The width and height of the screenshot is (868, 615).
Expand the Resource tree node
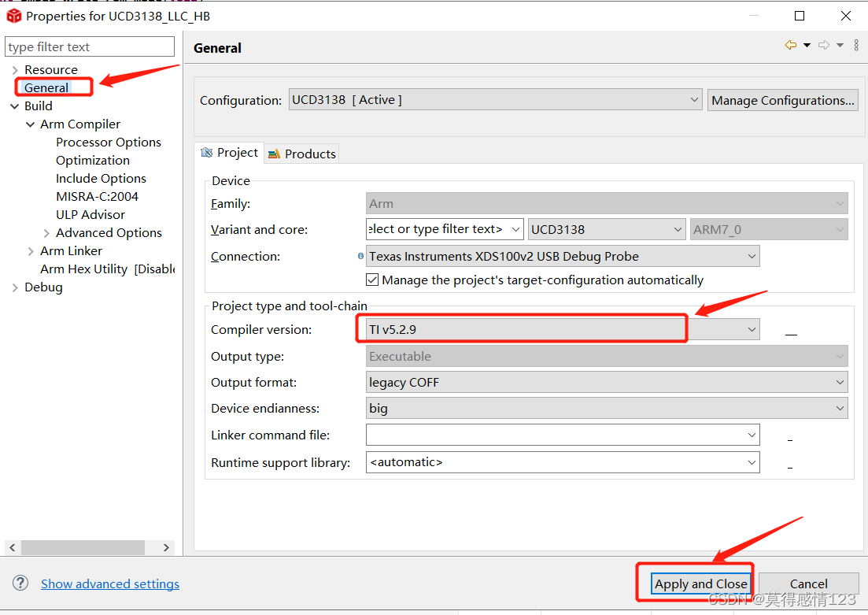coord(15,70)
